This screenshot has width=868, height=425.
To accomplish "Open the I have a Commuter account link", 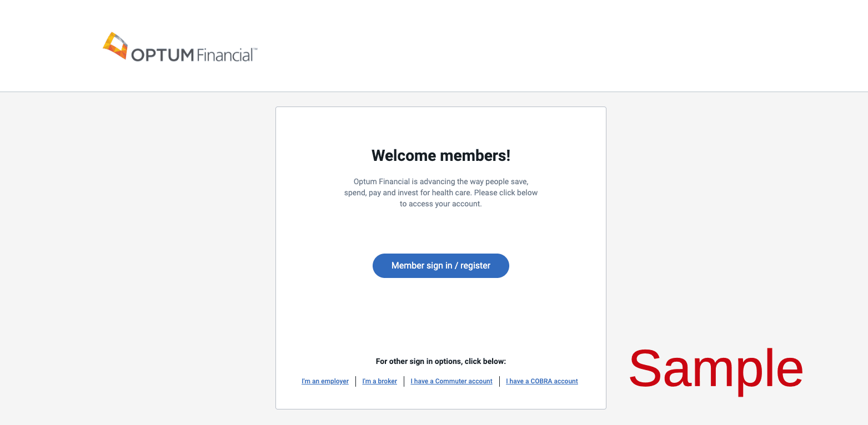I will pyautogui.click(x=451, y=381).
